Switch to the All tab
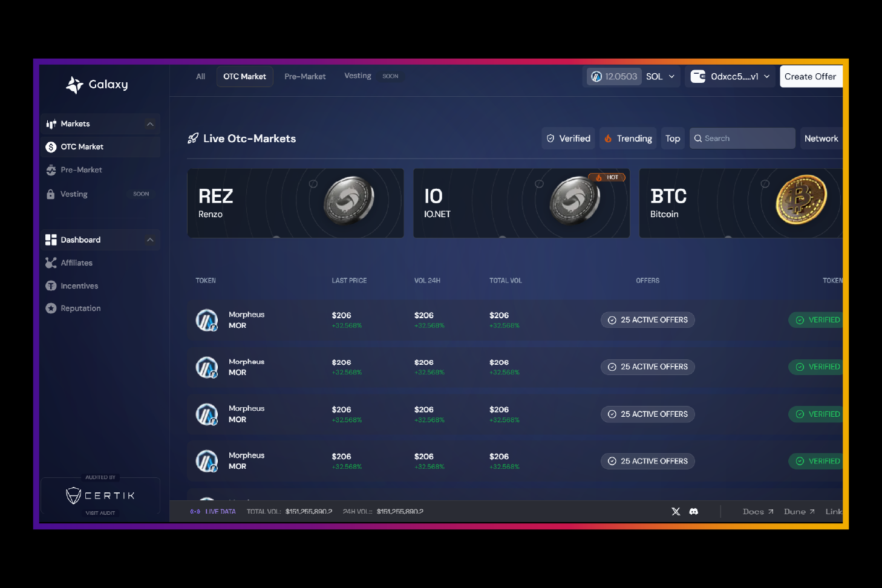882x588 pixels. 201,77
